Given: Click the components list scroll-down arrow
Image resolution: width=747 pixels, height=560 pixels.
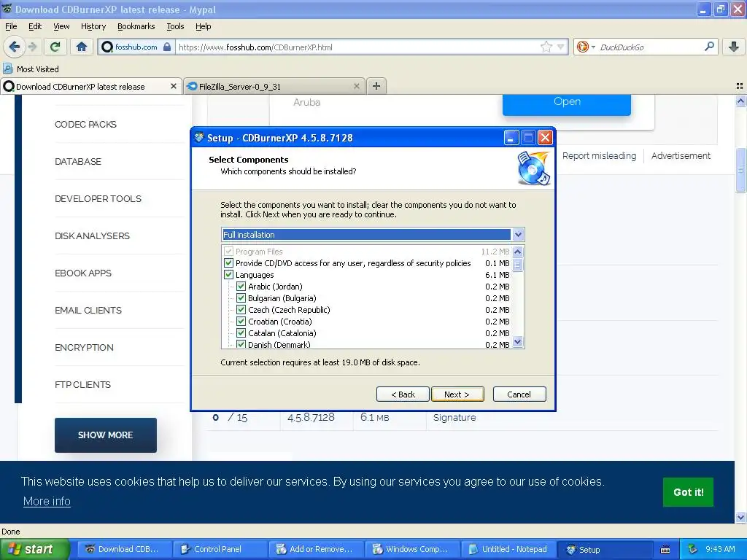Looking at the screenshot, I should click(518, 341).
